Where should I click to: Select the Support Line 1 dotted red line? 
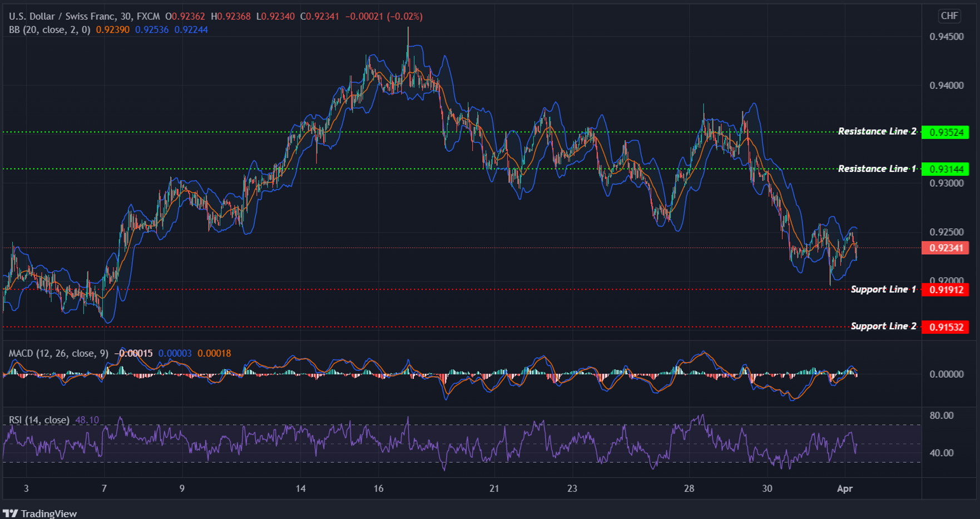coord(445,289)
